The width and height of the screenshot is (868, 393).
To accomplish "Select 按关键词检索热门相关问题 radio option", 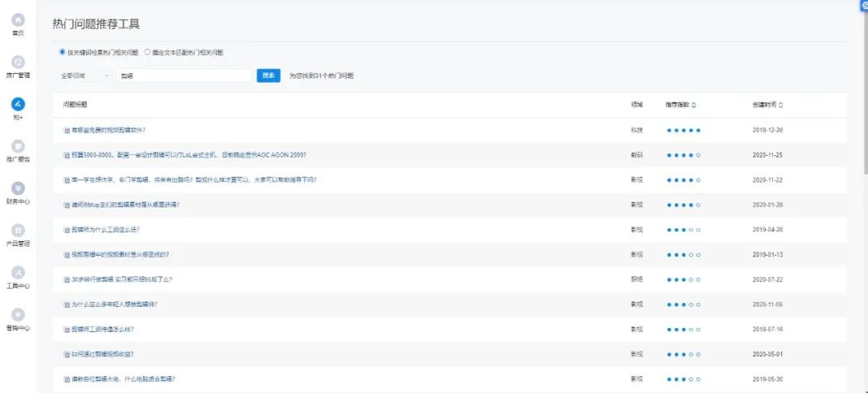I will (63, 52).
